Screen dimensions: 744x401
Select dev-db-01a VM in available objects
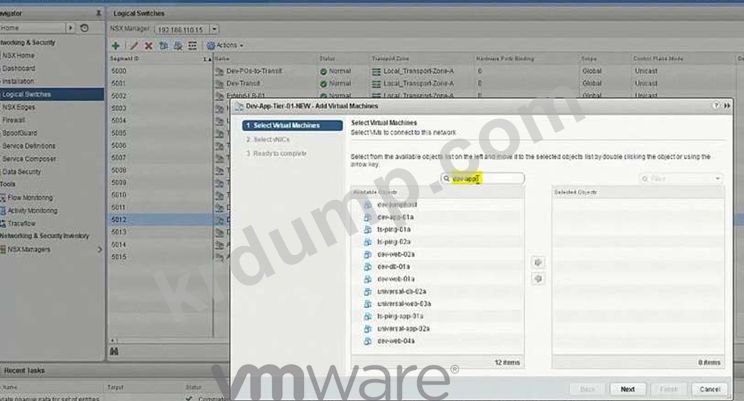(393, 267)
